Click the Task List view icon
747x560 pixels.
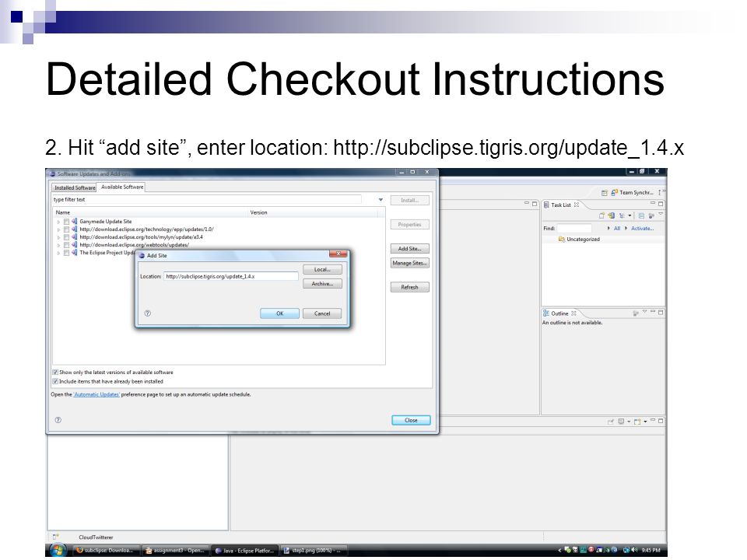point(546,205)
